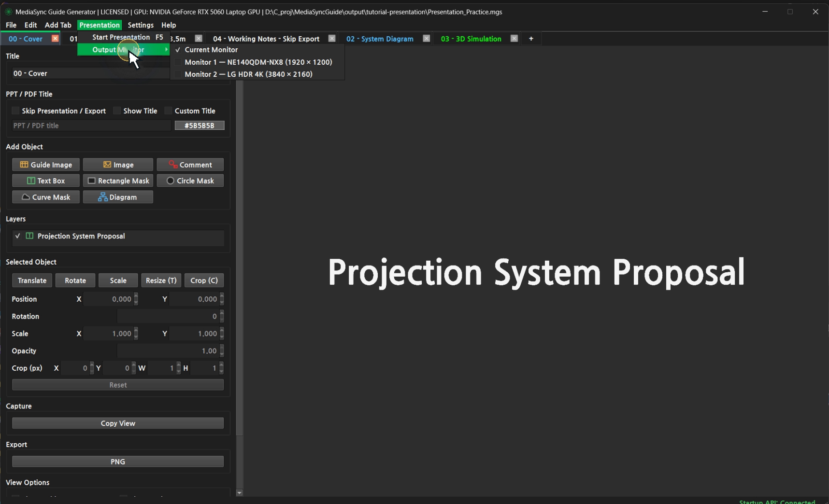Add a Text Box object
The height and width of the screenshot is (504, 829).
(46, 181)
